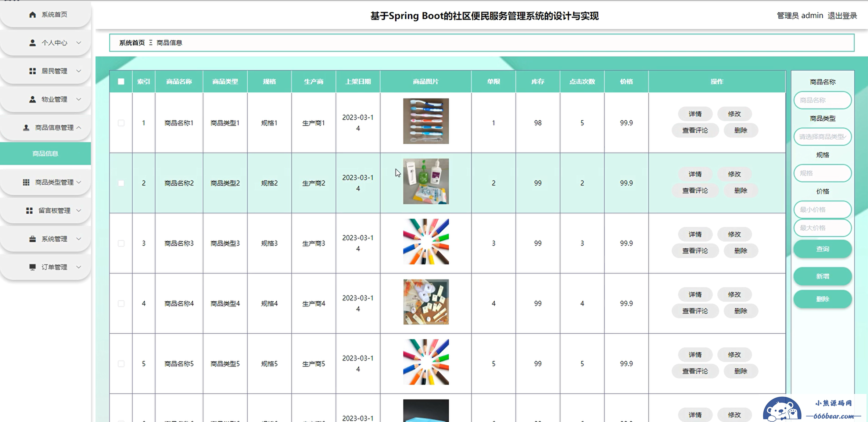Select the 商品信息 submenu item
Screen dimensions: 868x422
tap(45, 154)
